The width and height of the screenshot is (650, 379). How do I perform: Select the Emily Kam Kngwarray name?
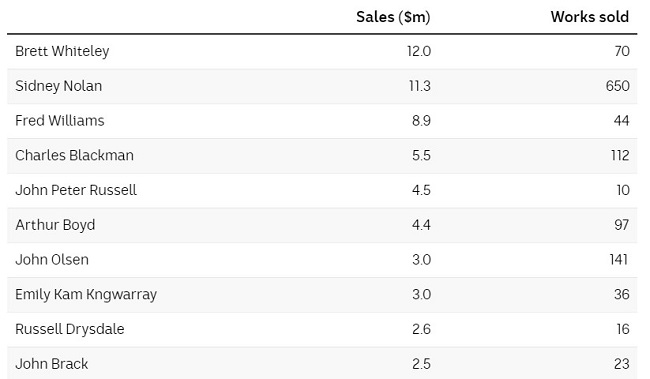pos(86,294)
